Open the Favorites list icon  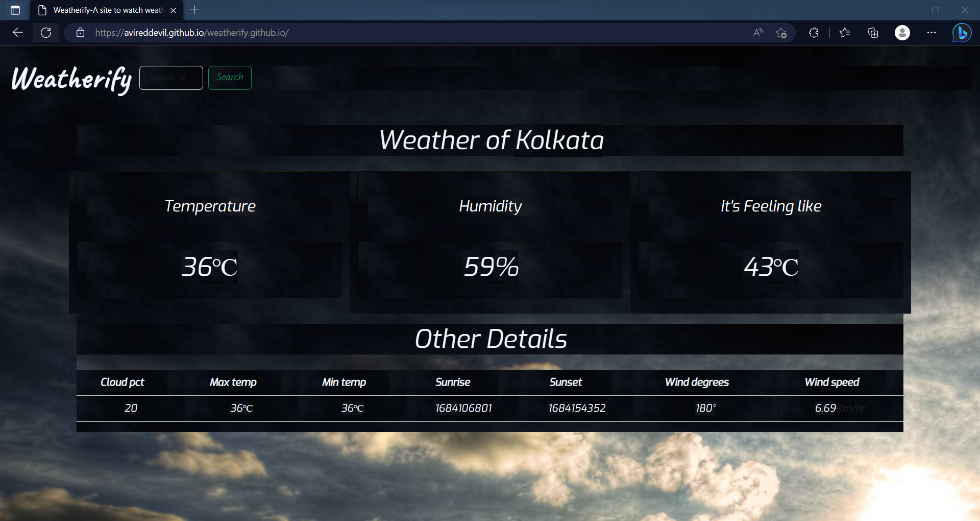click(x=845, y=33)
